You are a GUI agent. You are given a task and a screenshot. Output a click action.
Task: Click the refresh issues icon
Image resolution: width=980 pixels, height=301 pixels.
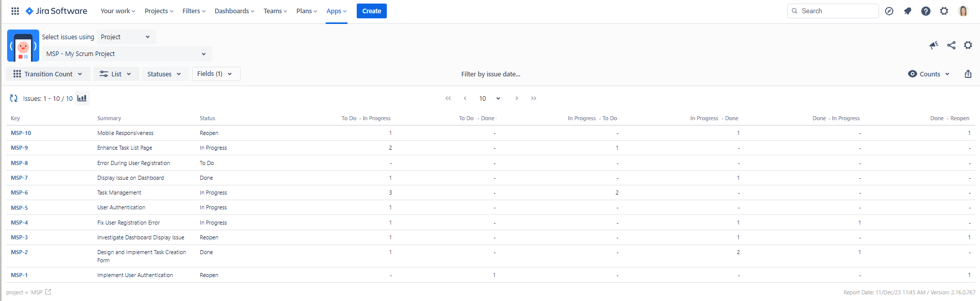[x=14, y=98]
